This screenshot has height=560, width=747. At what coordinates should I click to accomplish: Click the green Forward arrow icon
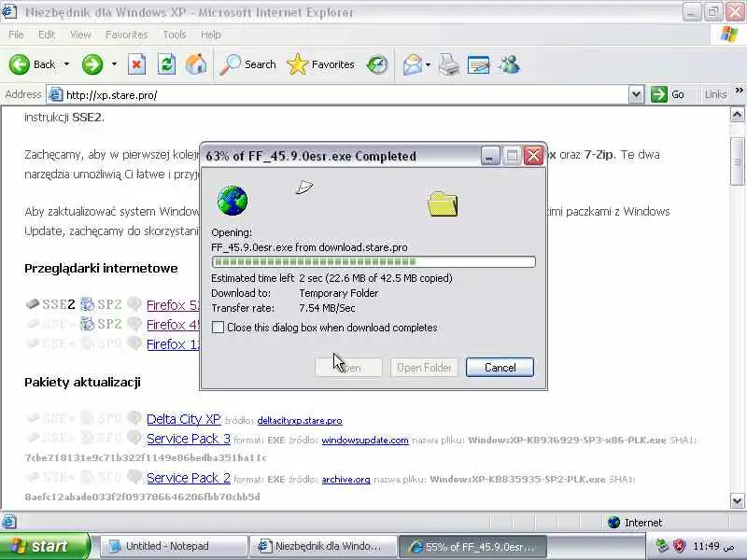92,64
